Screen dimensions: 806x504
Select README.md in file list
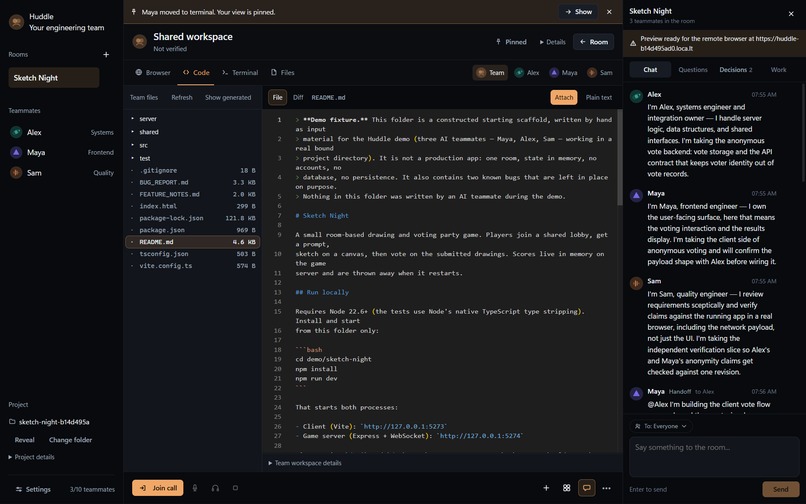click(193, 242)
